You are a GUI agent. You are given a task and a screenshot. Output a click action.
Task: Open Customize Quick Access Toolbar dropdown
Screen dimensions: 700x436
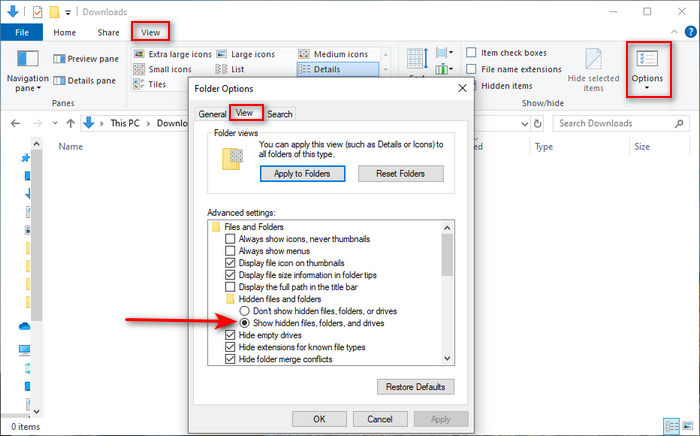point(68,12)
